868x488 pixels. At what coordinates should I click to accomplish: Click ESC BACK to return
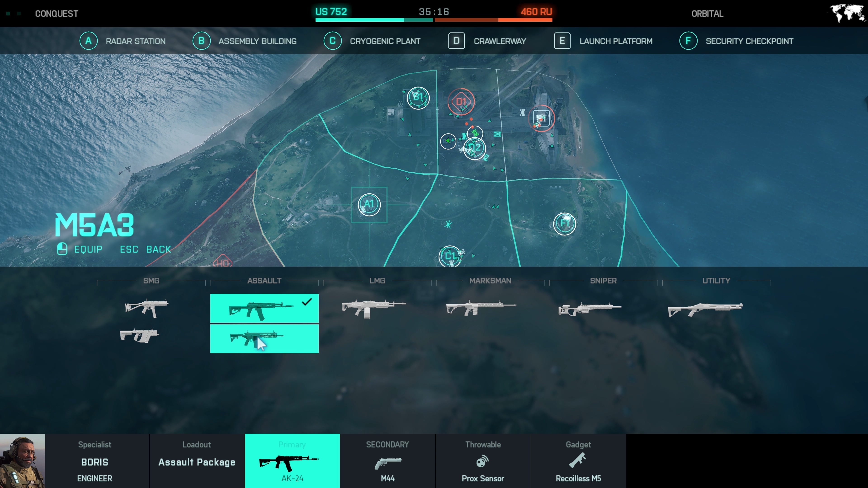point(145,249)
